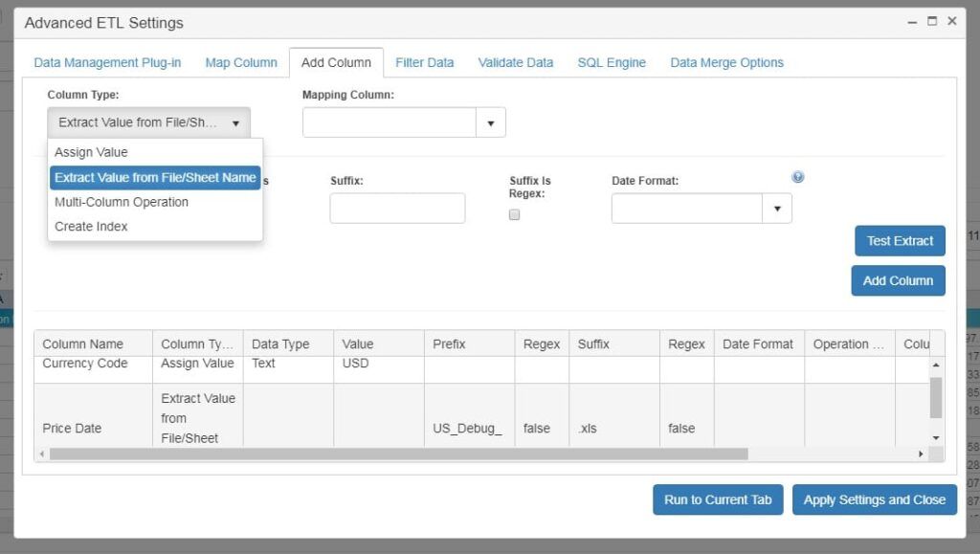Select Assign Value from the list
The height and width of the screenshot is (554, 980).
click(x=92, y=152)
